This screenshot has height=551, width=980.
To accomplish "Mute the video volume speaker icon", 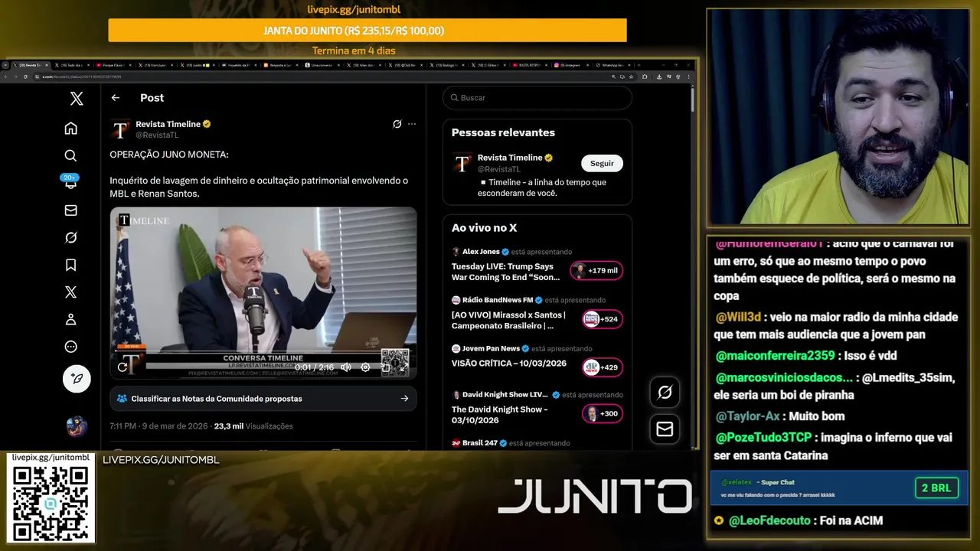I will coord(346,367).
